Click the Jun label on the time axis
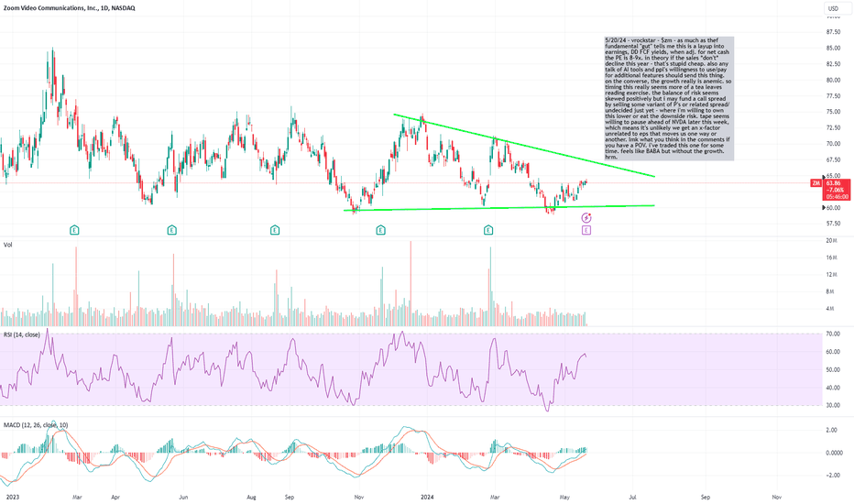Viewport: 854px width, 504px height. point(183,497)
